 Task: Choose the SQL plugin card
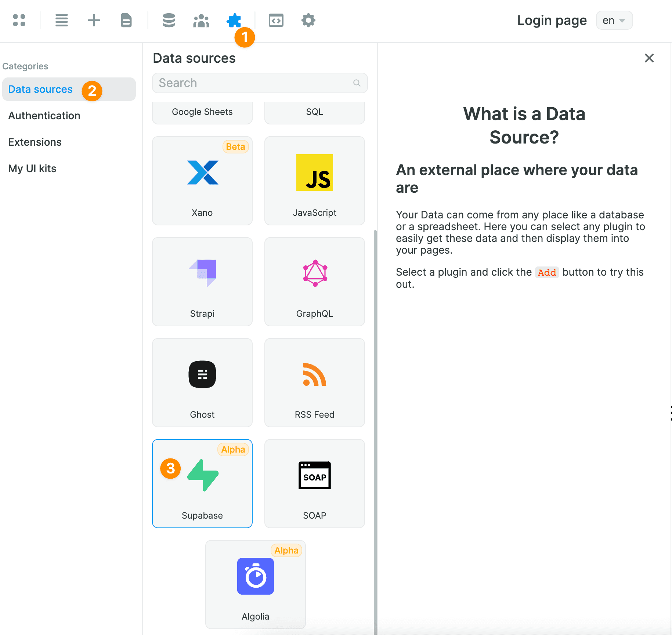(x=315, y=113)
